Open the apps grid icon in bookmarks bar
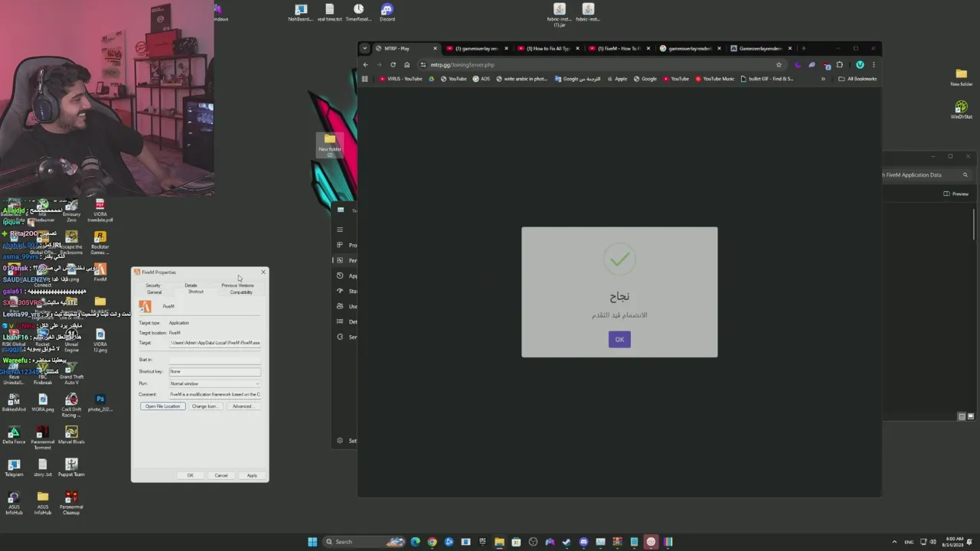The width and height of the screenshot is (980, 551). tap(364, 79)
